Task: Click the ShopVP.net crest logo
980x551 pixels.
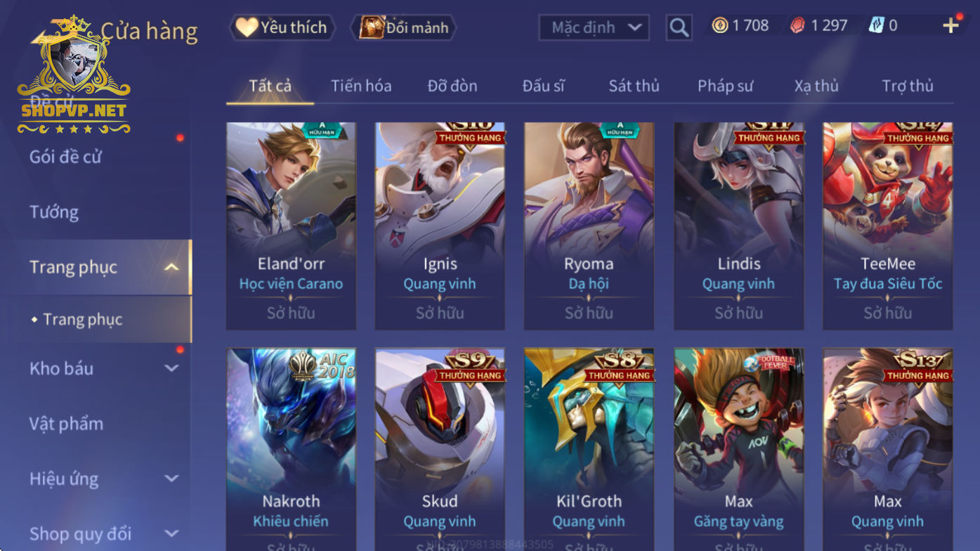Action: (x=74, y=74)
